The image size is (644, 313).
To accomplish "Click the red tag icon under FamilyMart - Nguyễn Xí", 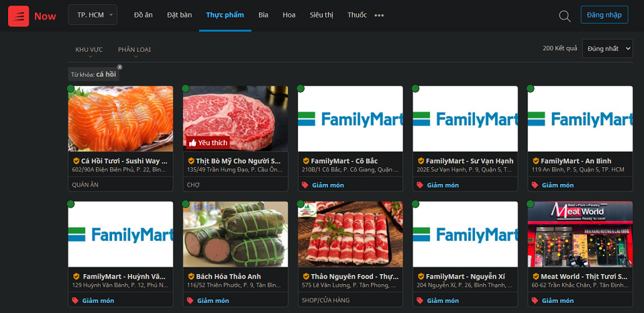I will click(x=420, y=301).
